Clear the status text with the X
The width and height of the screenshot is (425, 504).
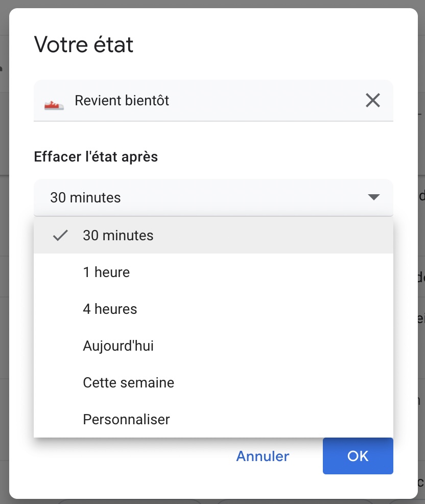(x=373, y=101)
